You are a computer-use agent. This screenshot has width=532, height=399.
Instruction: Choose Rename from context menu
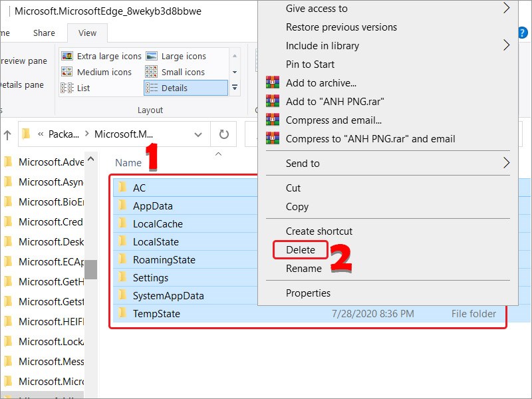pos(304,269)
